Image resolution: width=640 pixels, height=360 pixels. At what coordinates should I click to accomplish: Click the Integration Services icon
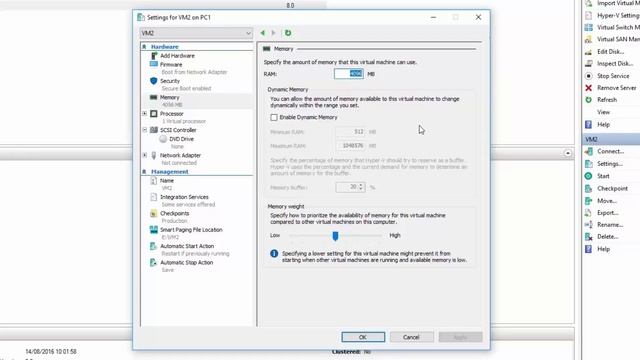(x=153, y=197)
